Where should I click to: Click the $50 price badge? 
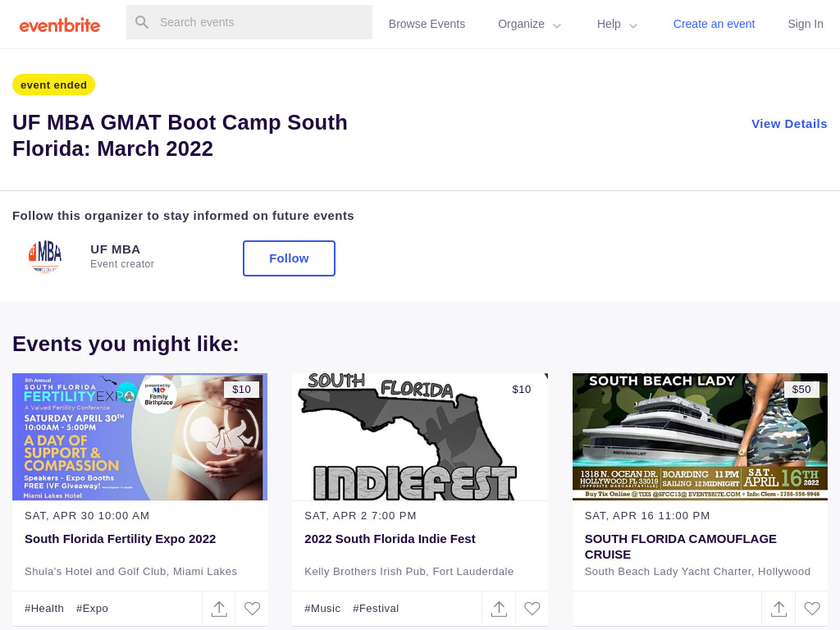(801, 390)
